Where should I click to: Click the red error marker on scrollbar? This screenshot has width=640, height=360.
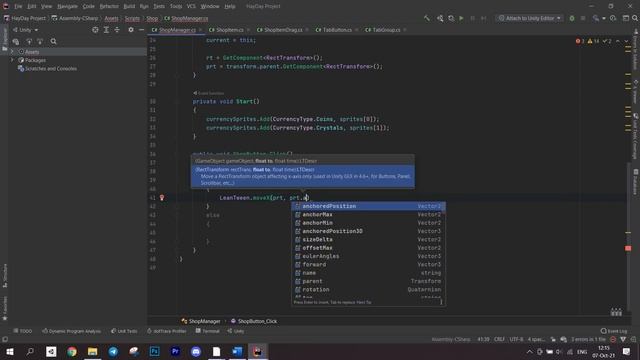[628, 248]
